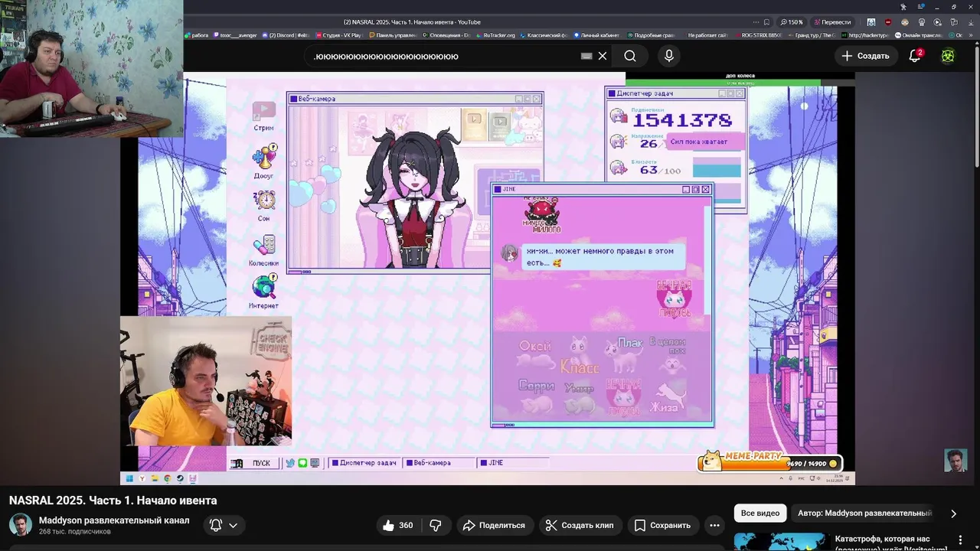Image resolution: width=980 pixels, height=551 pixels.
Task: Click the video title NASRAL 2025
Action: pyautogui.click(x=113, y=500)
